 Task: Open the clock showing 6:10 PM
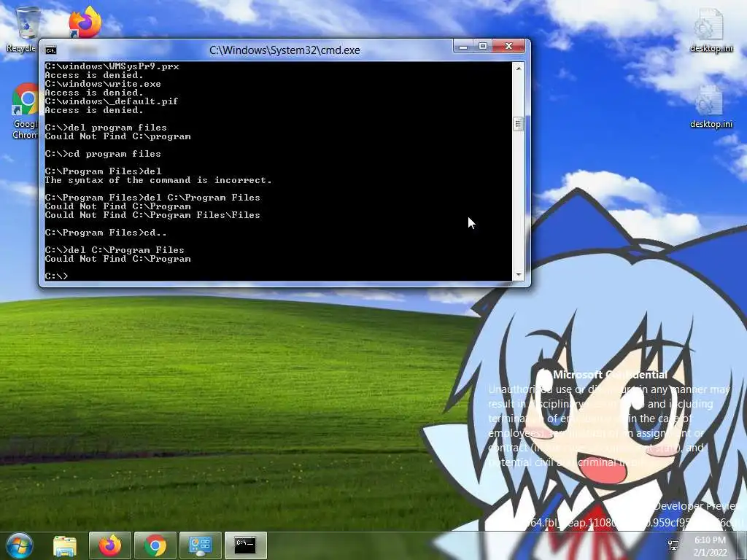tap(710, 546)
